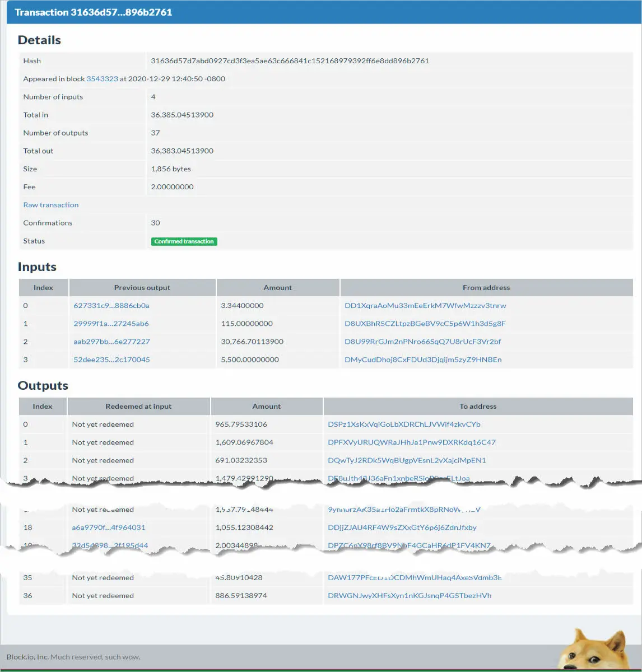
Task: Click the transaction hash value in Details
Action: [x=290, y=61]
